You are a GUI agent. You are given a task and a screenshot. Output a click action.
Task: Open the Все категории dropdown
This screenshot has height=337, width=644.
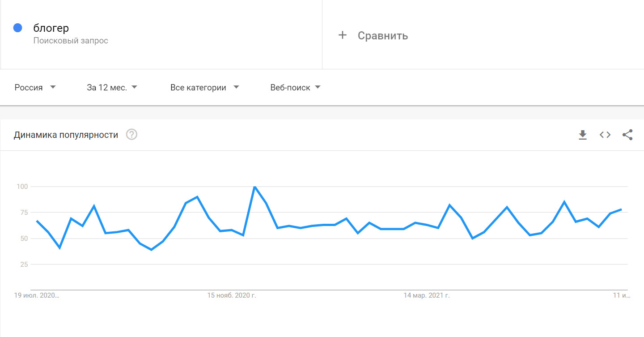pos(204,88)
